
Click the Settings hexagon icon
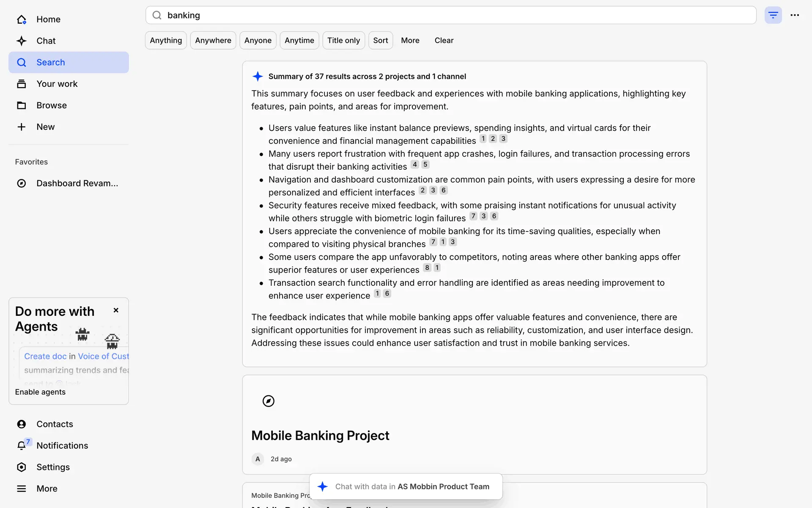point(22,467)
